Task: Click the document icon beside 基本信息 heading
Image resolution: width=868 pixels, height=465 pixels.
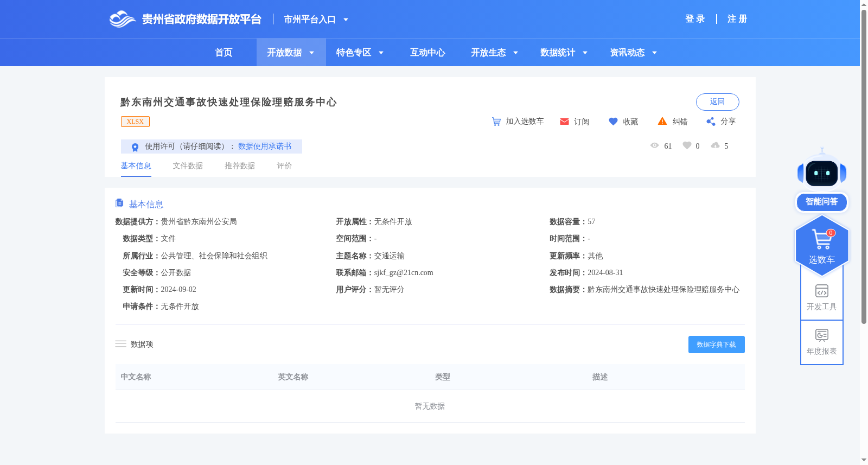Action: [119, 203]
